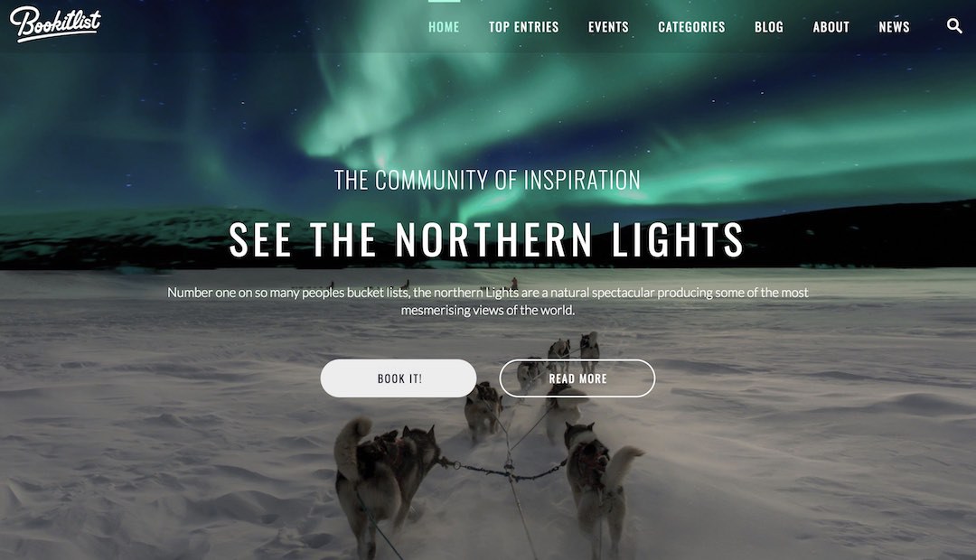Select the News navigation link
The image size is (976, 560).
click(894, 27)
